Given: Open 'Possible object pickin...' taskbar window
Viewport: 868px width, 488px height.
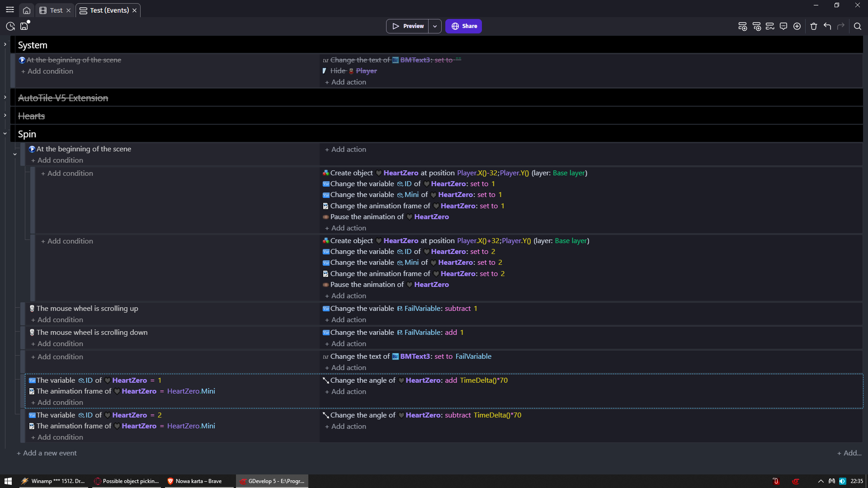Looking at the screenshot, I should (126, 481).
